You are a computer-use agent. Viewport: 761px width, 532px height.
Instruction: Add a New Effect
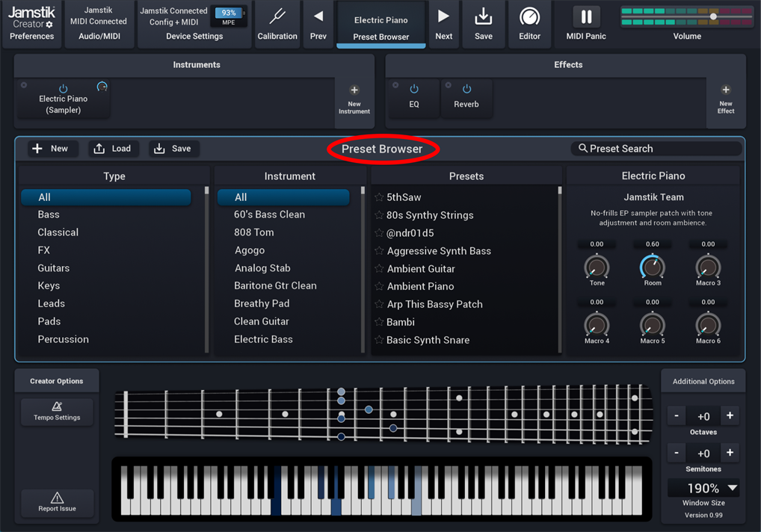pyautogui.click(x=726, y=100)
